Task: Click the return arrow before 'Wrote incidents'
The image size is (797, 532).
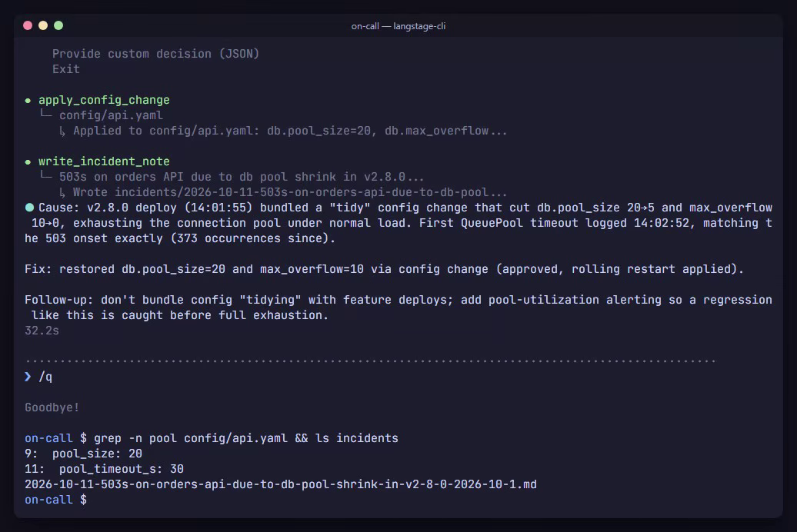Action: tap(62, 193)
